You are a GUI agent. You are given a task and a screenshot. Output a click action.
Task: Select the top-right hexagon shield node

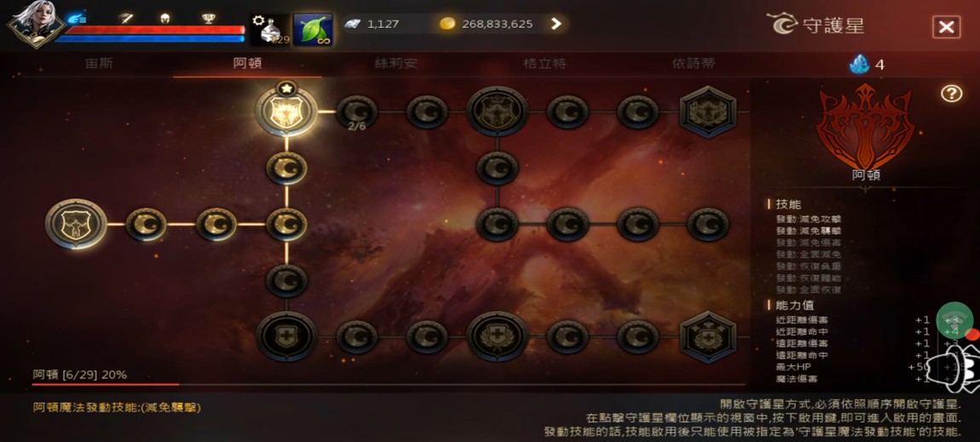click(x=708, y=112)
